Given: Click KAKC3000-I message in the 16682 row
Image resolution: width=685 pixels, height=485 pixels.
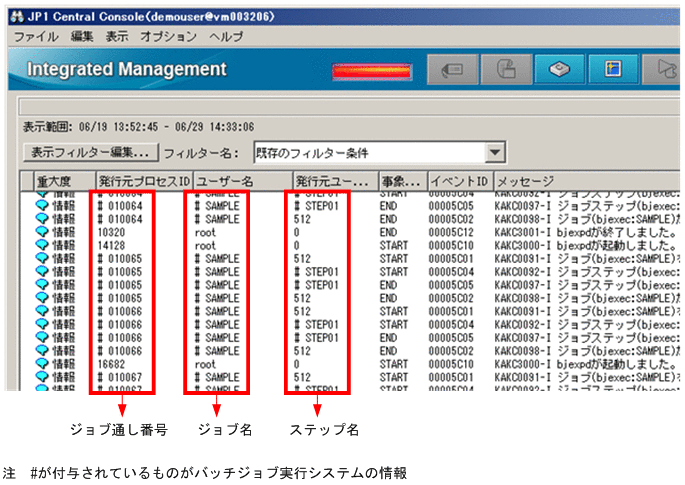Looking at the screenshot, I should pyautogui.click(x=586, y=364).
